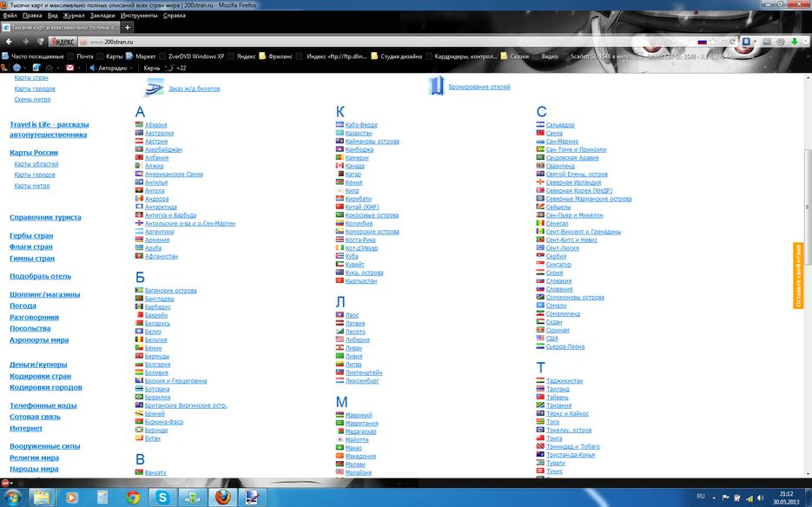Click the flag next to Австралия
The image size is (812, 507).
(x=139, y=133)
